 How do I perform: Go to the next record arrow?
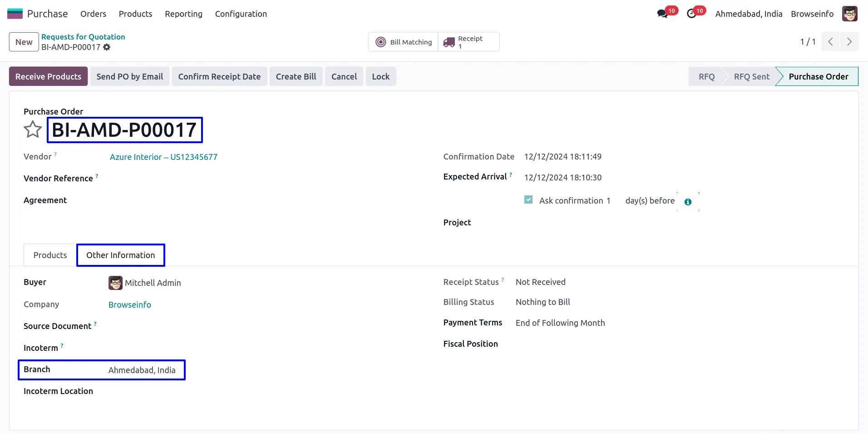[849, 42]
